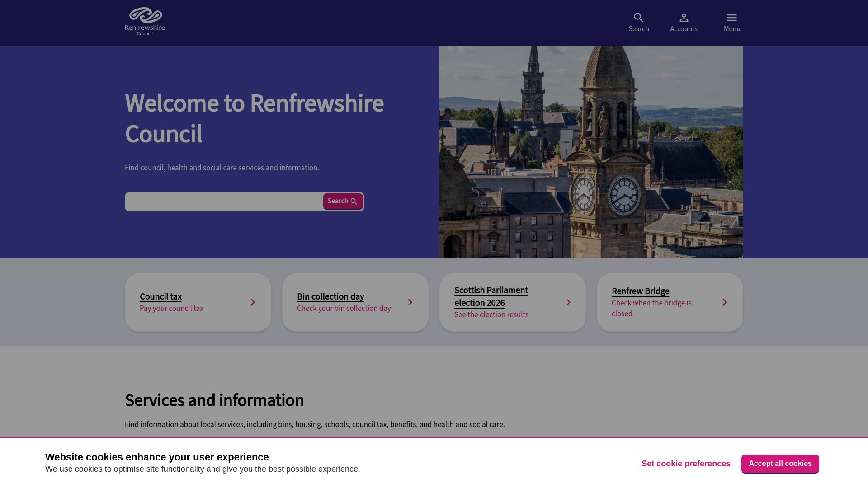Screen dimensions: 868x488
Task: Open the Bin collection day link
Action: pyautogui.click(x=330, y=297)
